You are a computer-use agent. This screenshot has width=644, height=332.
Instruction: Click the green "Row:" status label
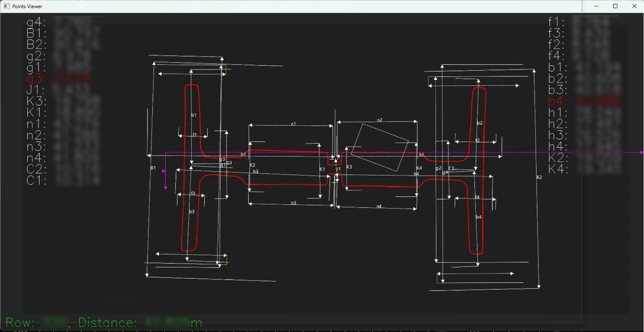tap(20, 323)
